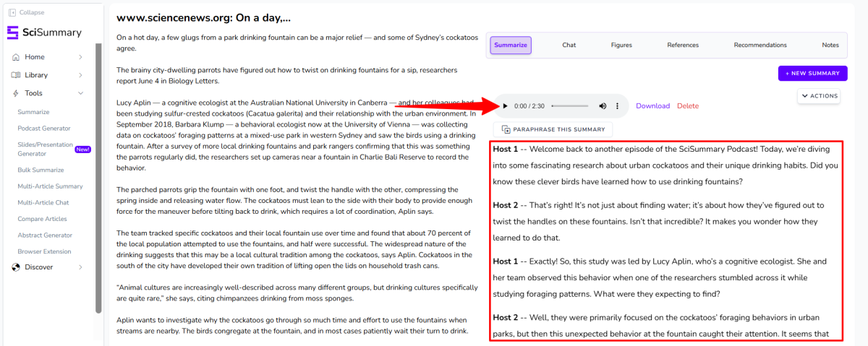Mute the audio player volume
Image resolution: width=868 pixels, height=346 pixels.
603,106
